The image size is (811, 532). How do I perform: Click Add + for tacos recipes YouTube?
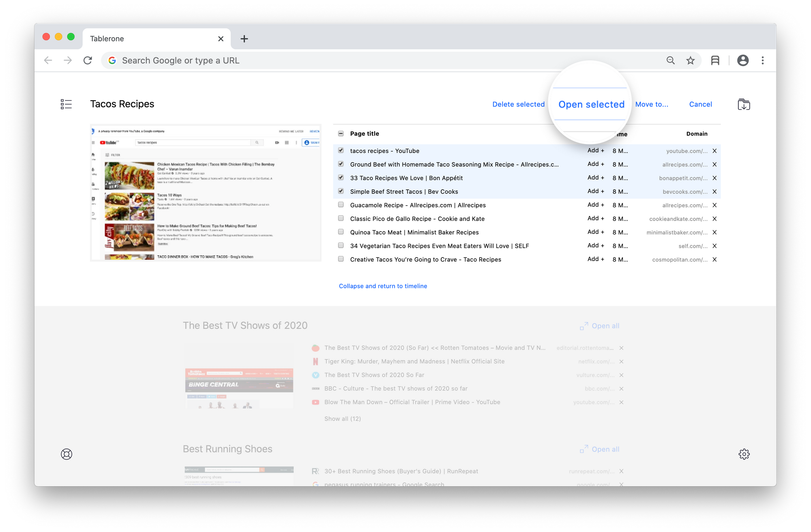point(596,150)
